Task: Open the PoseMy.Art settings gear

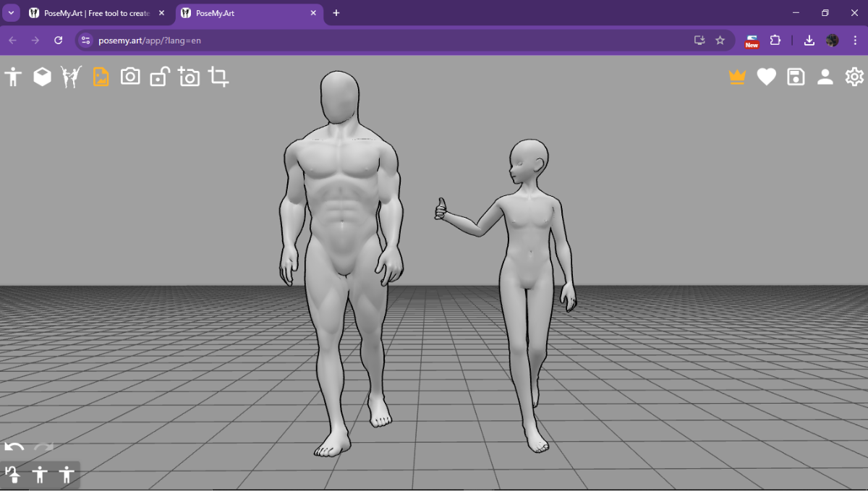Action: tap(854, 76)
